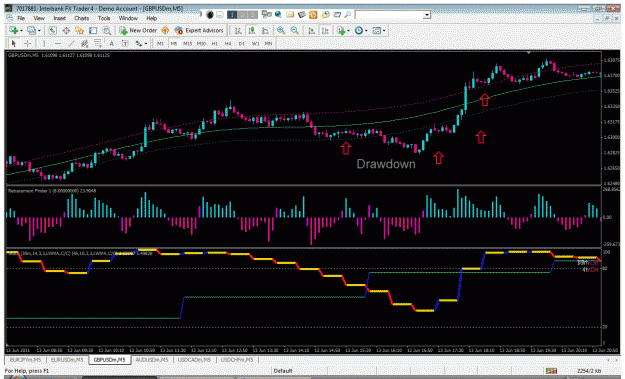Select the Fibonacci retracement tool
625x379 pixels.
tap(98, 43)
